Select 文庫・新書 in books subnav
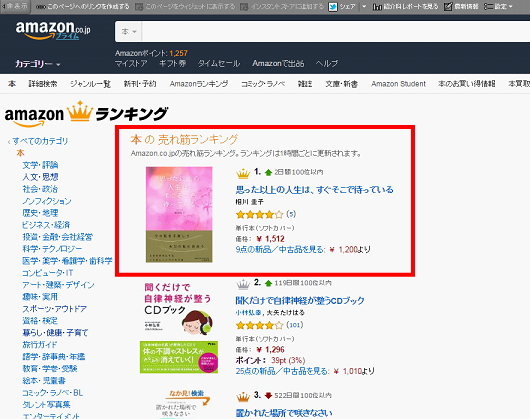 point(341,84)
